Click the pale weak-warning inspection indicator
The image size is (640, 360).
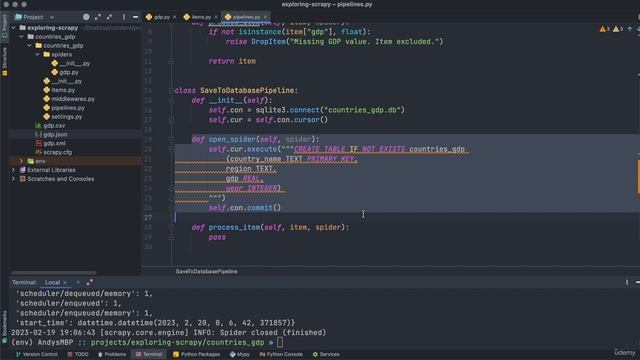tap(618, 29)
